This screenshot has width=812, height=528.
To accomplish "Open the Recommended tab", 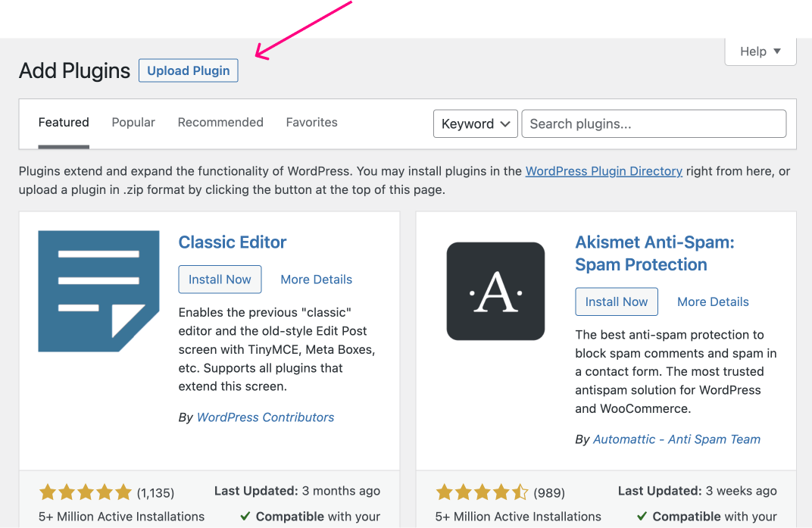I will pos(220,122).
